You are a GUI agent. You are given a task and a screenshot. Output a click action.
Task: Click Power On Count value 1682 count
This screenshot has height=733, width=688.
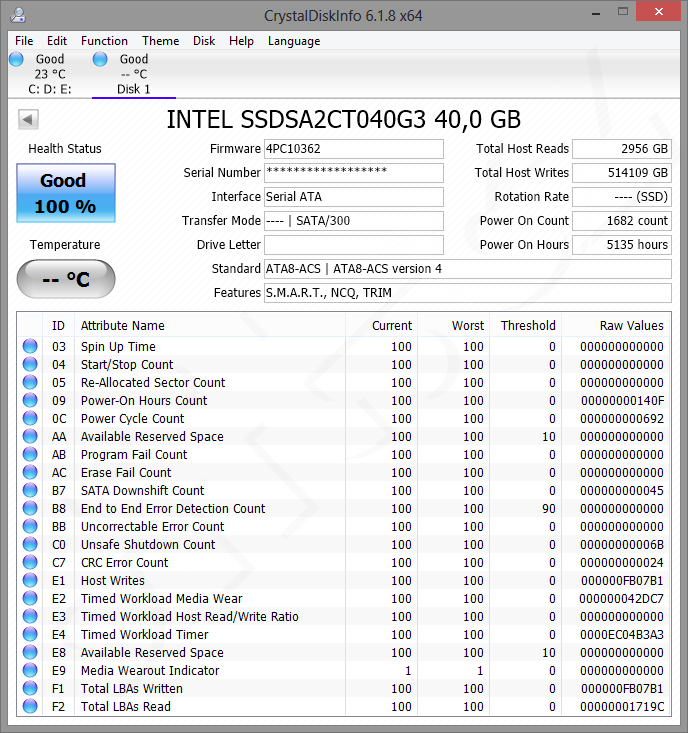point(622,221)
